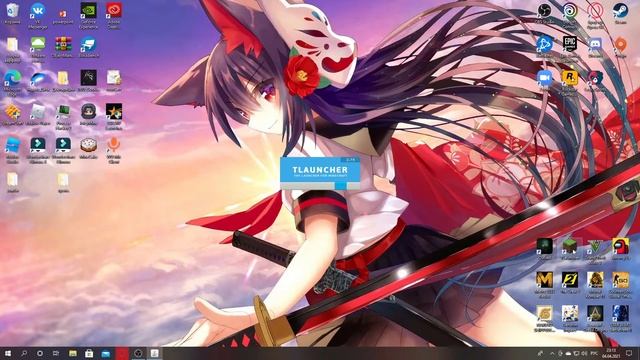The height and width of the screenshot is (360, 640).
Task: Open Microsoft Store from taskbar
Action: (89, 353)
